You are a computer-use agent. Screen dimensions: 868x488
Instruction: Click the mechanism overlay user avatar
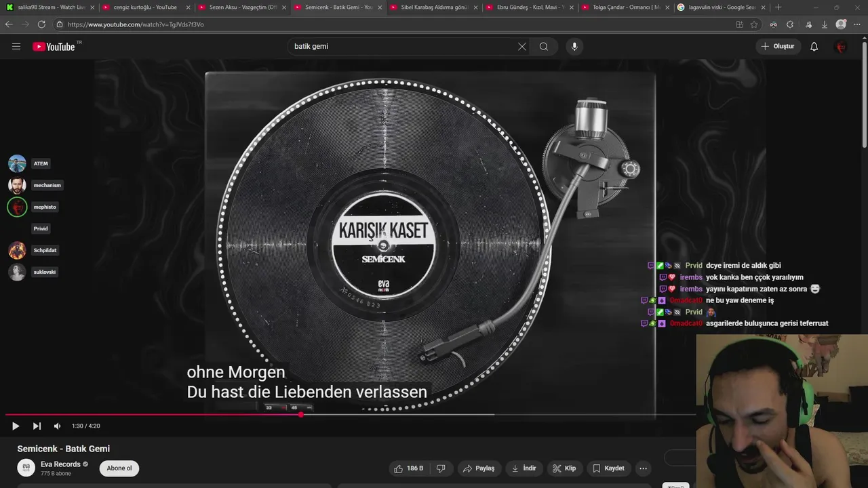[x=17, y=185]
